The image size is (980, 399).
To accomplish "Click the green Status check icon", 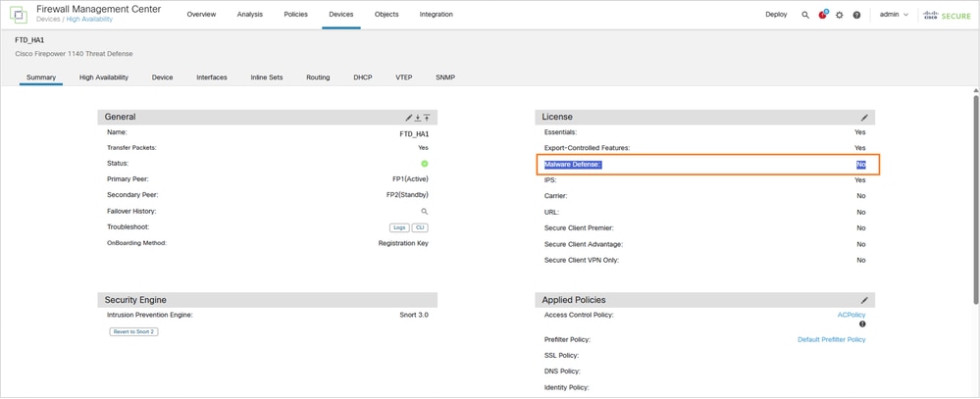I will pyautogui.click(x=425, y=164).
